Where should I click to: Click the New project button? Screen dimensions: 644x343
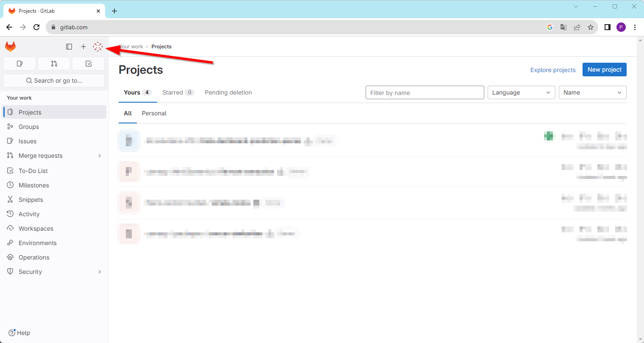coord(604,70)
